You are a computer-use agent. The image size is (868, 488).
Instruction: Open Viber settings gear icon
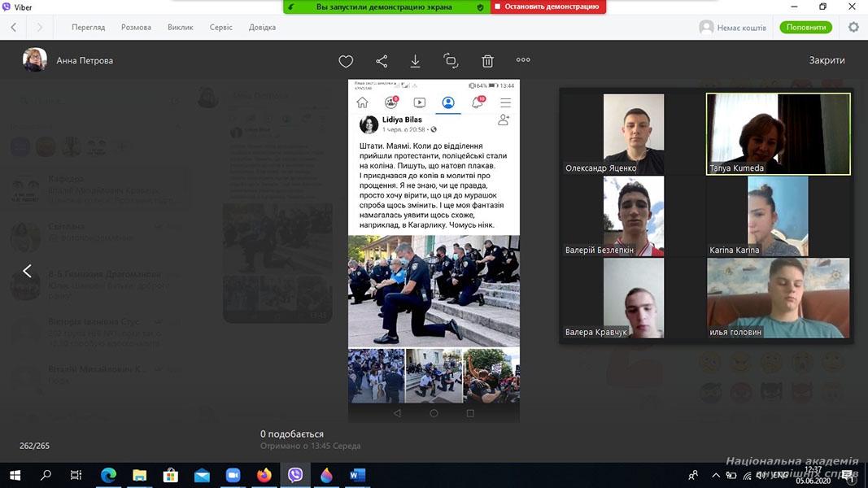853,27
